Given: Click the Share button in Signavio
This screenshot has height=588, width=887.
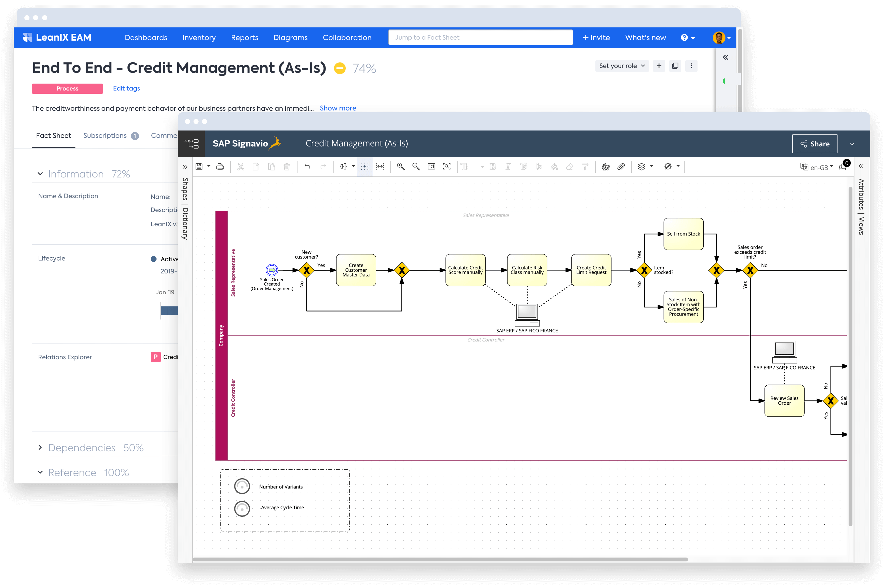Looking at the screenshot, I should pos(815,144).
